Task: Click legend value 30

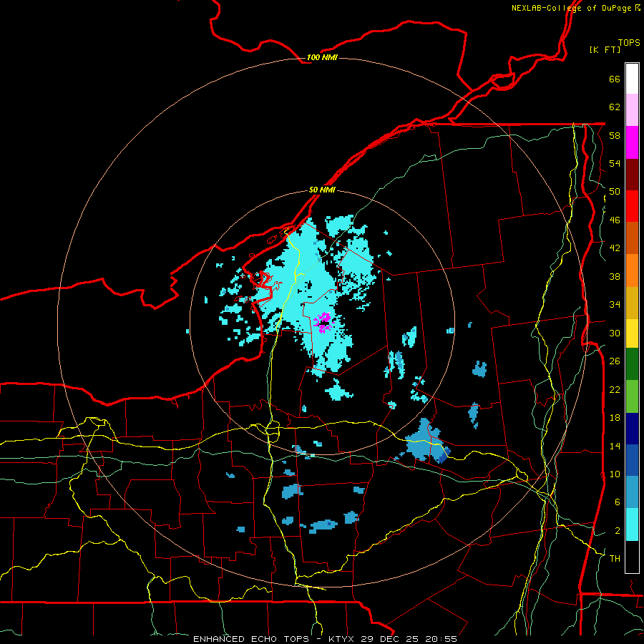Action: pos(615,333)
